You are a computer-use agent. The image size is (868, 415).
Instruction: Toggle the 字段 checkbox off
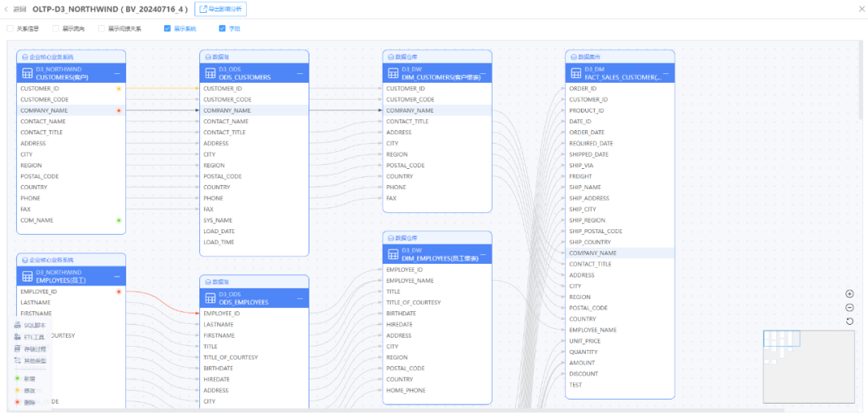click(223, 28)
